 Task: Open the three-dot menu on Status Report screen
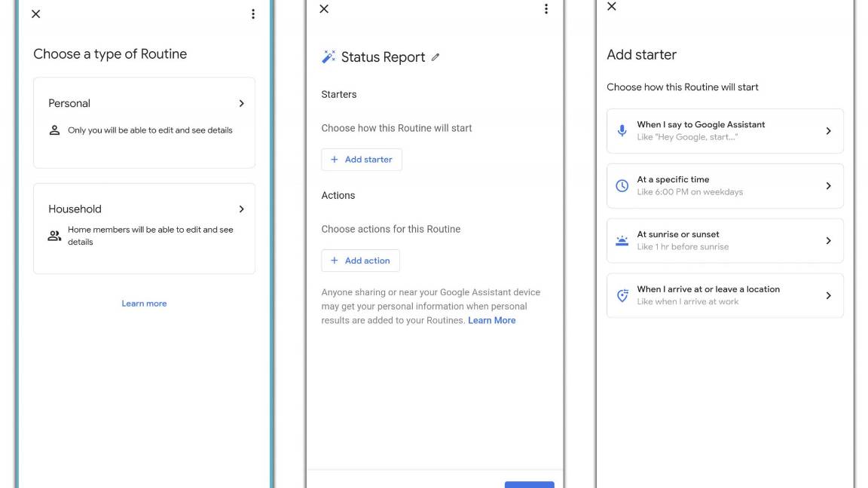tap(546, 8)
